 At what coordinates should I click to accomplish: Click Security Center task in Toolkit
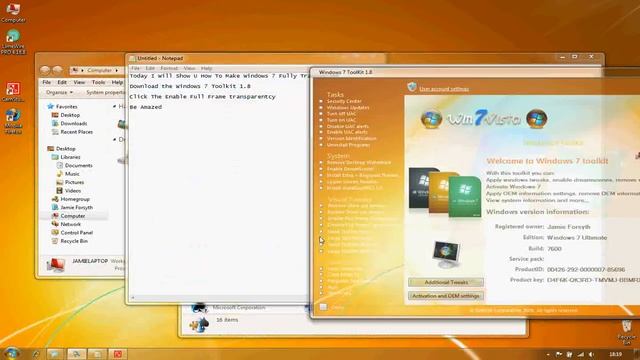[344, 101]
